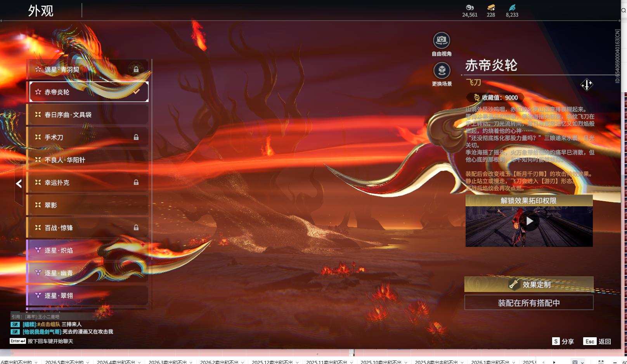The width and height of the screenshot is (627, 364).
Task: Click the 分享 share button
Action: pos(563,341)
